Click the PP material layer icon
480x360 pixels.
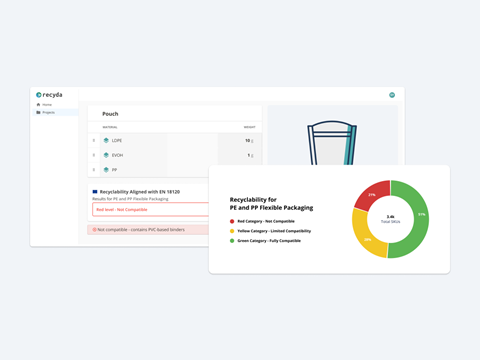[106, 170]
